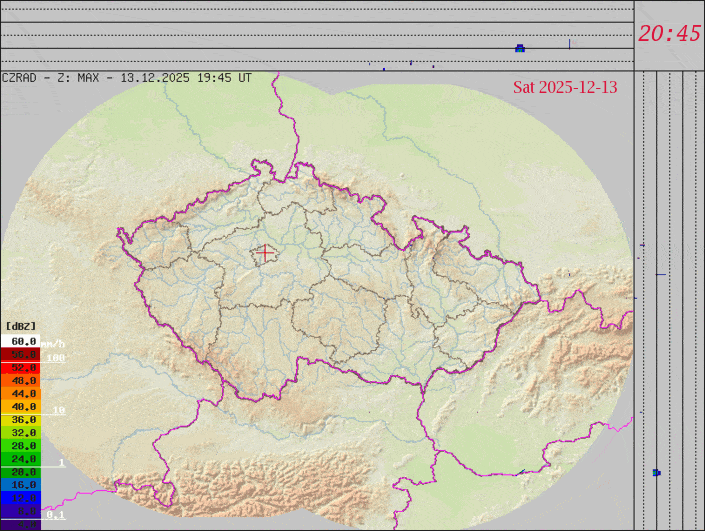Pick the red 52.0 dBZ legend swatch
Viewport: 705px width, 531px height.
tap(22, 367)
